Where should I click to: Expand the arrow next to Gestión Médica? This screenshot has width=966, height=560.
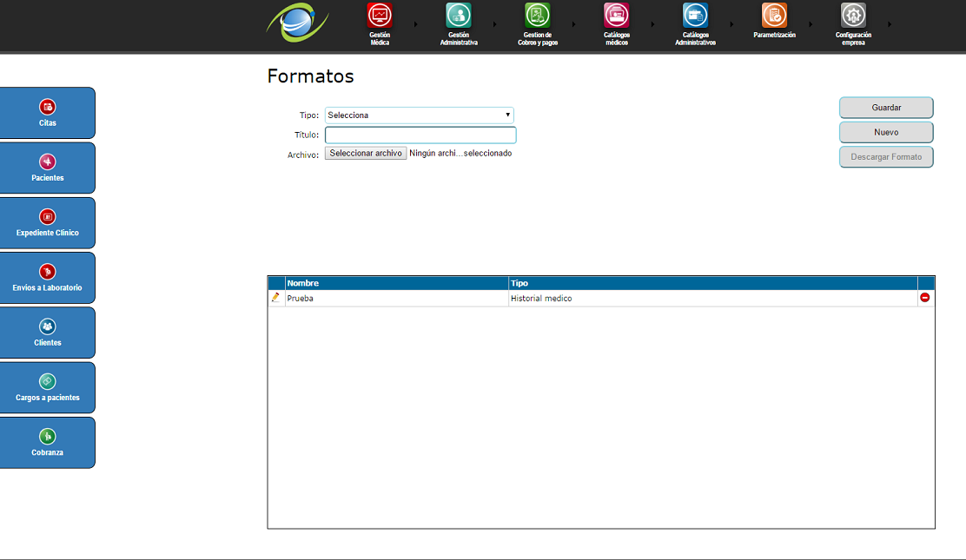(x=415, y=24)
